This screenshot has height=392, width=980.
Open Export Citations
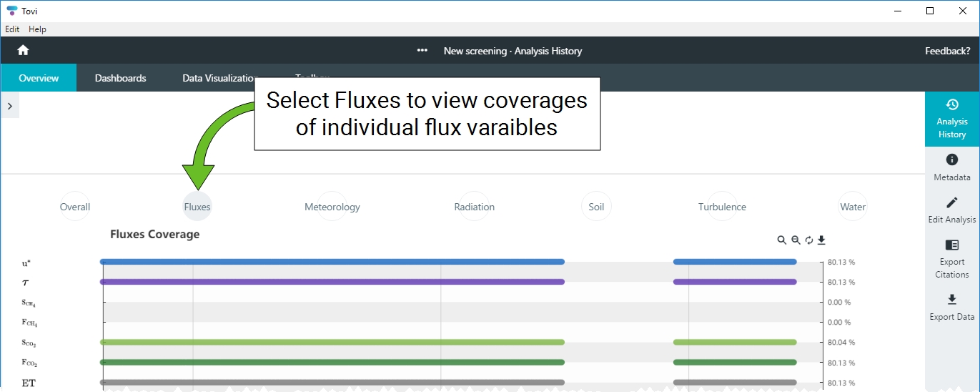coord(951,258)
